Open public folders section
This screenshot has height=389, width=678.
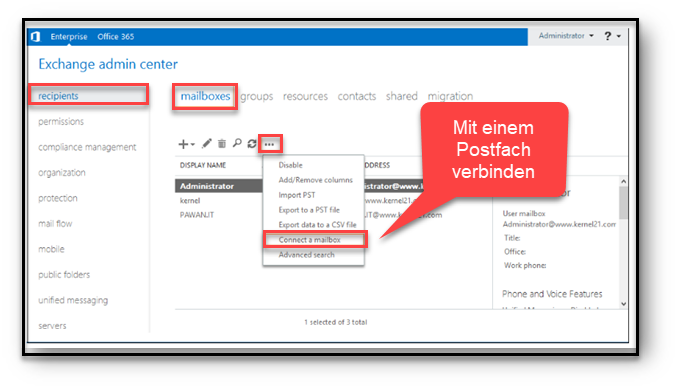click(x=64, y=274)
